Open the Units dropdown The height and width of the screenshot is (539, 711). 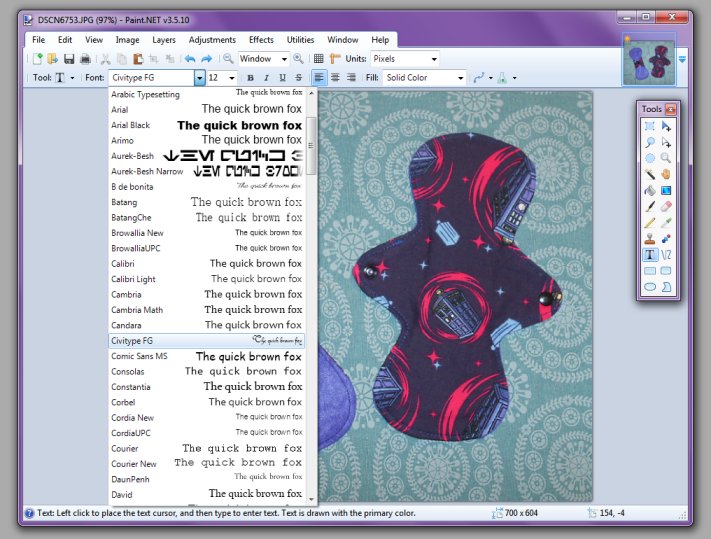click(433, 59)
